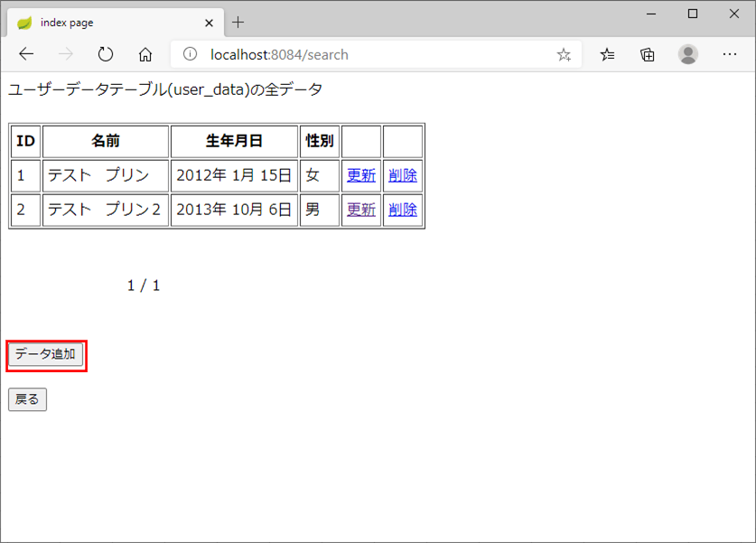Screen dimensions: 756x543
Task: Reload the page with the refresh icon
Action: pyautogui.click(x=106, y=54)
